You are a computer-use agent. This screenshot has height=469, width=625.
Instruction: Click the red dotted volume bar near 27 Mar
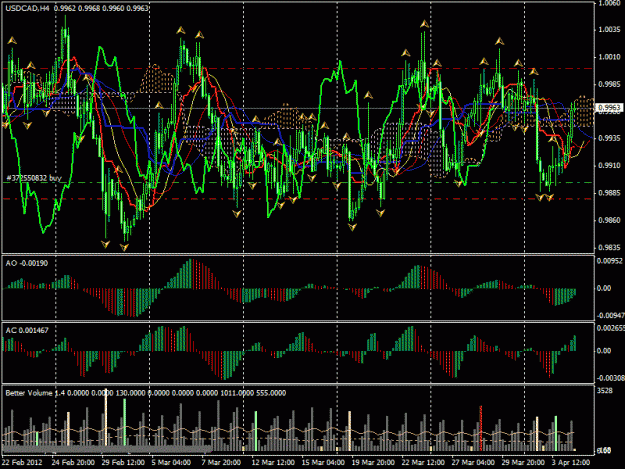(x=481, y=428)
